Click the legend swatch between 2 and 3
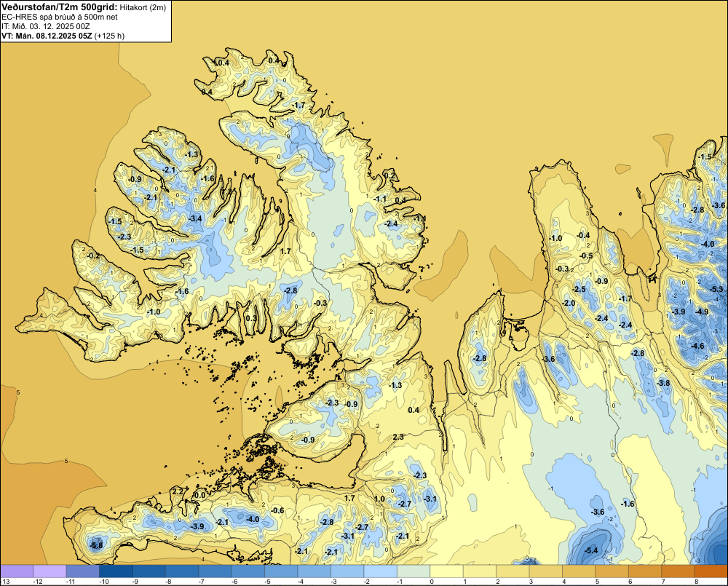728x586 pixels. click(513, 571)
